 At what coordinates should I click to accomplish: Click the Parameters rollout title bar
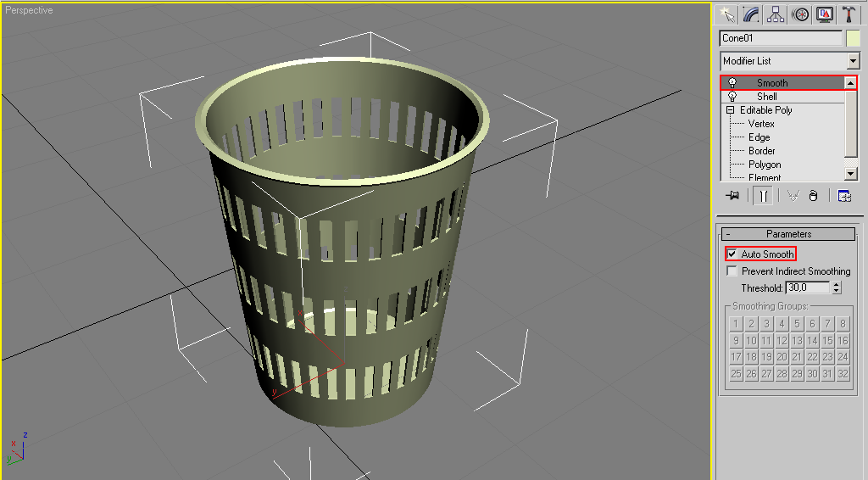pyautogui.click(x=788, y=234)
